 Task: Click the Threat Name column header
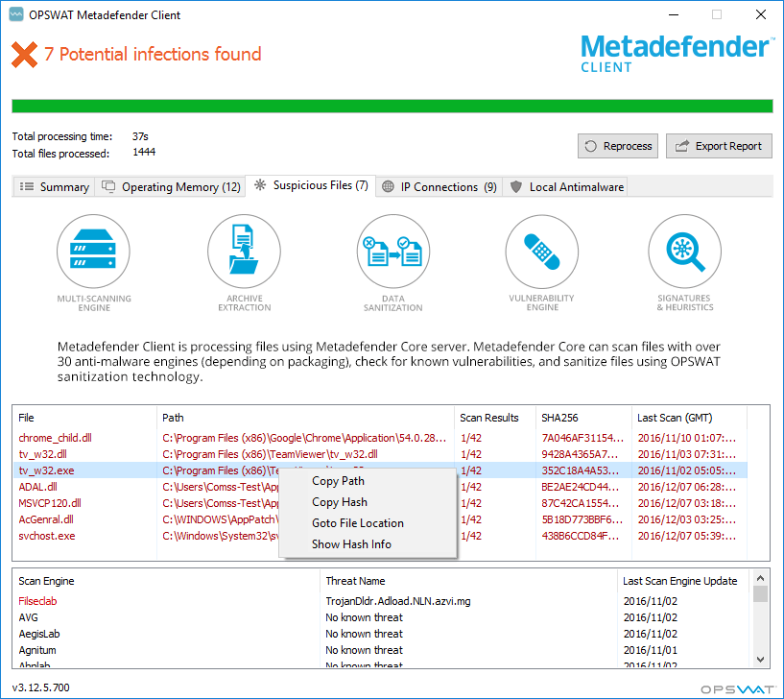tap(468, 581)
